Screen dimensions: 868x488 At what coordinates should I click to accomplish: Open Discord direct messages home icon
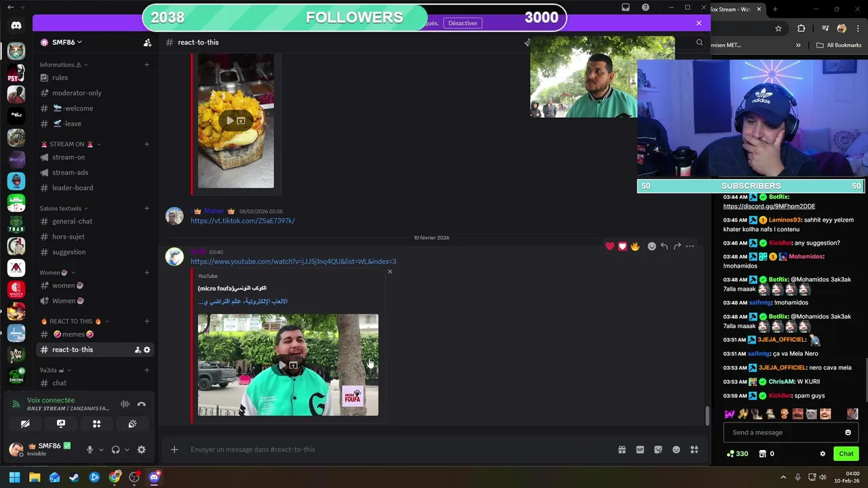tap(16, 26)
